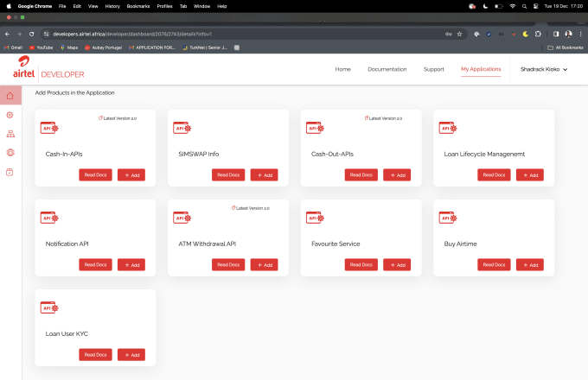The width and height of the screenshot is (588, 380).
Task: Open the Bookmarks menu in menu bar
Action: [x=138, y=6]
